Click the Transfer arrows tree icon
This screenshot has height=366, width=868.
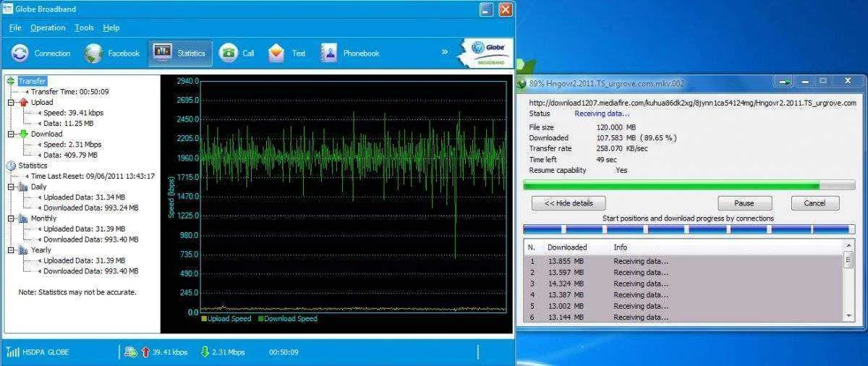pos(11,81)
